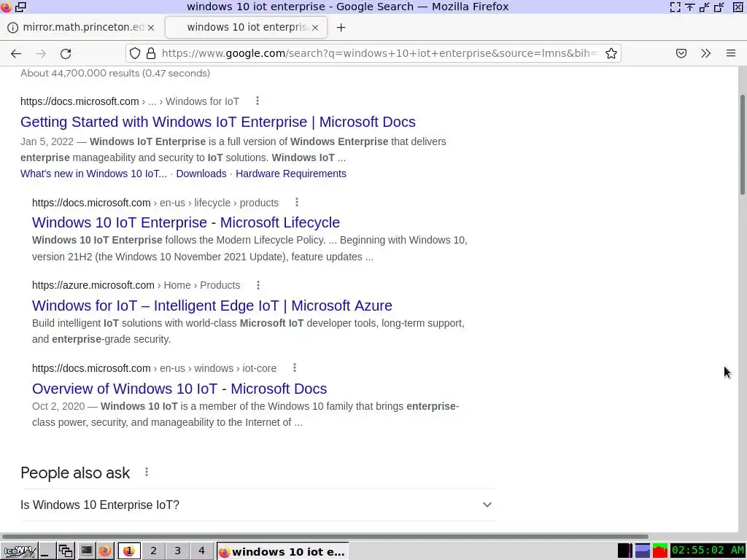The image size is (747, 560).
Task: Bookmark this page with the star icon
Action: click(x=611, y=53)
